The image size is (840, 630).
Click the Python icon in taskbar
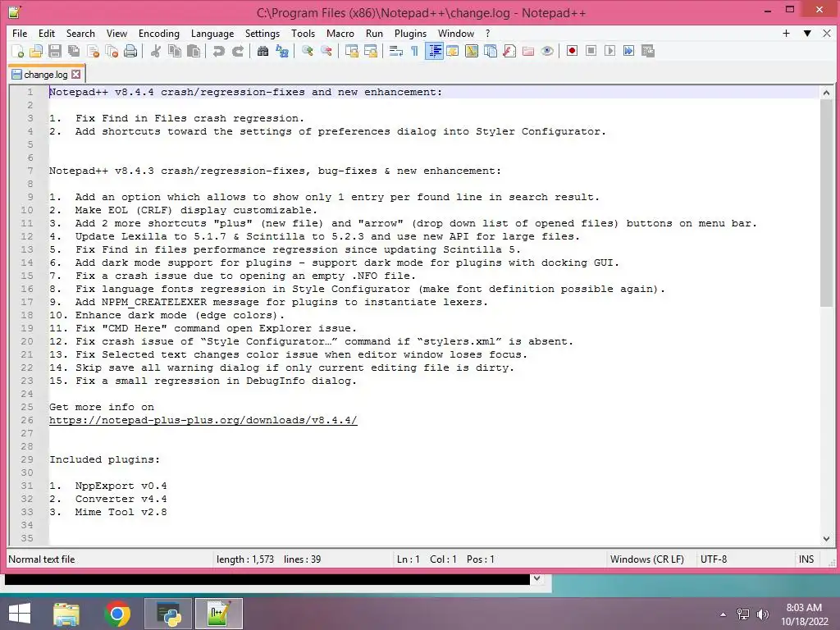point(168,614)
